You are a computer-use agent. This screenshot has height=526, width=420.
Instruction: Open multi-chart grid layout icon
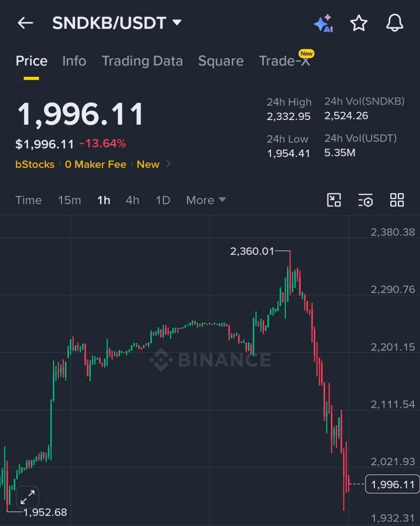coord(397,200)
